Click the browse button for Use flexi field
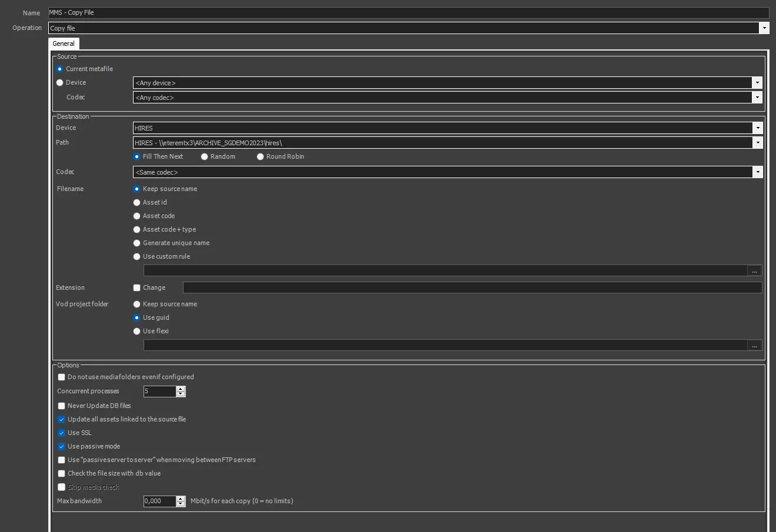The height and width of the screenshot is (532, 776). pyautogui.click(x=754, y=346)
